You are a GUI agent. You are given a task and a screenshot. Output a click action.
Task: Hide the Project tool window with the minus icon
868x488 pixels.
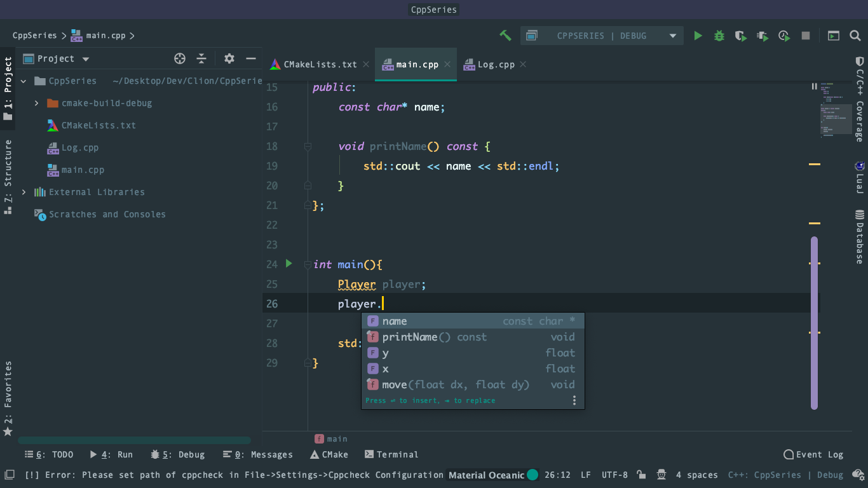tap(251, 58)
